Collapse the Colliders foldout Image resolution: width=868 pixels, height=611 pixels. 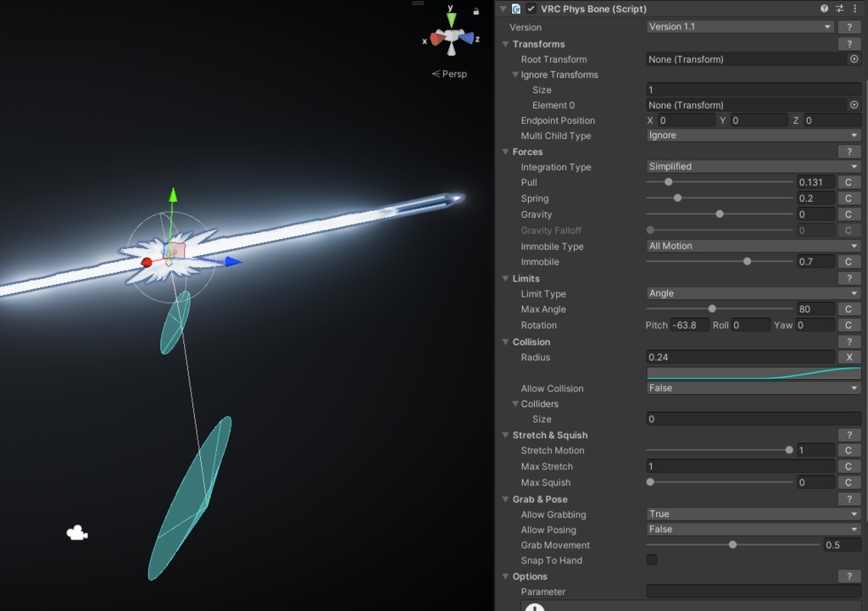pos(515,403)
